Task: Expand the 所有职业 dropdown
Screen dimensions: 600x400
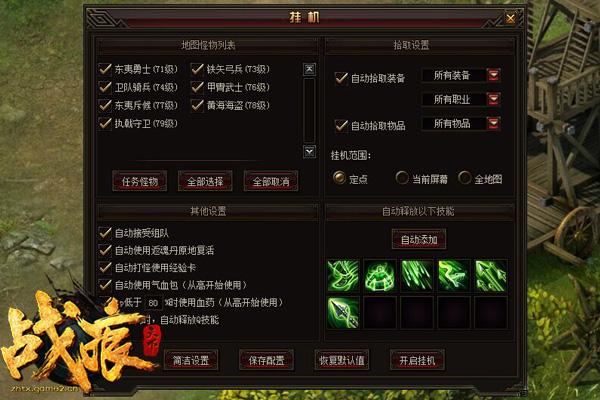Action: pos(494,99)
